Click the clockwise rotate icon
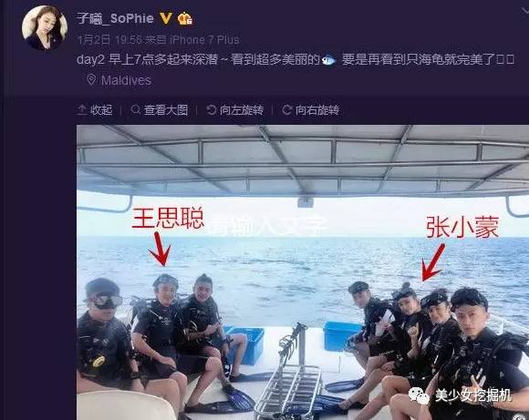This screenshot has height=420, width=529. coord(286,109)
